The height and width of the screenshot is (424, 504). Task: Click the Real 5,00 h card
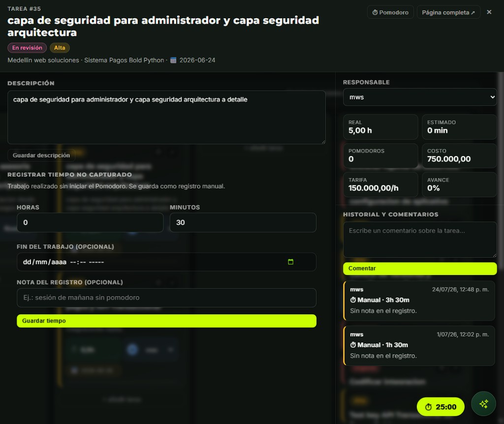point(380,127)
